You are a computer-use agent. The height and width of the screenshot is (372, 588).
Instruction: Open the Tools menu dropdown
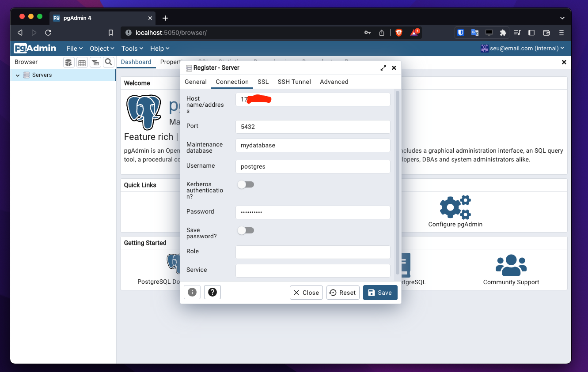133,49
